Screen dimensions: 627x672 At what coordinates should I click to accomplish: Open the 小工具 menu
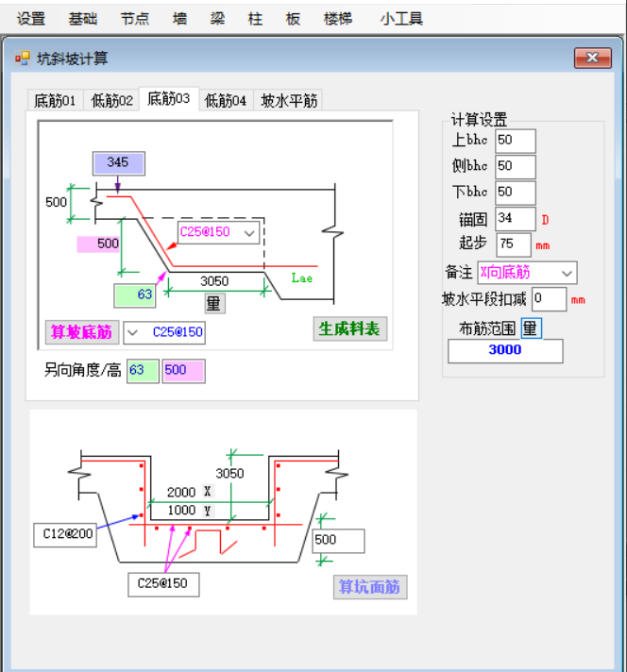pos(401,19)
